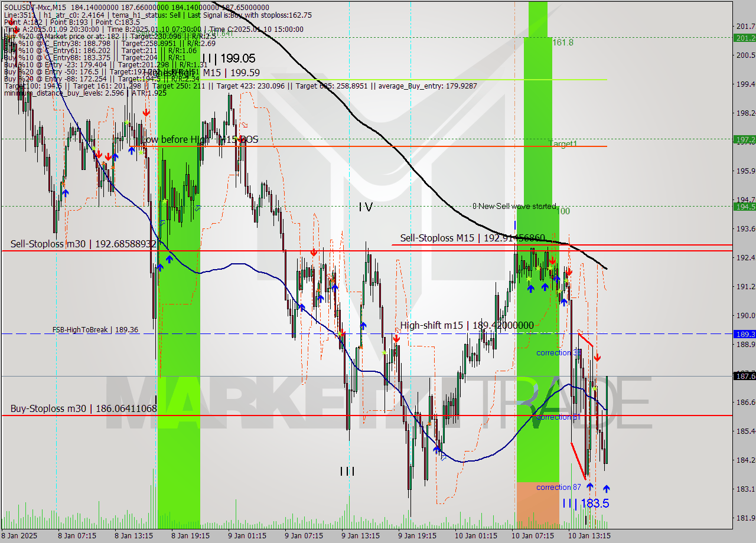The width and height of the screenshot is (756, 543).
Task: Click the green 201.2 price tag
Action: pyautogui.click(x=744, y=38)
